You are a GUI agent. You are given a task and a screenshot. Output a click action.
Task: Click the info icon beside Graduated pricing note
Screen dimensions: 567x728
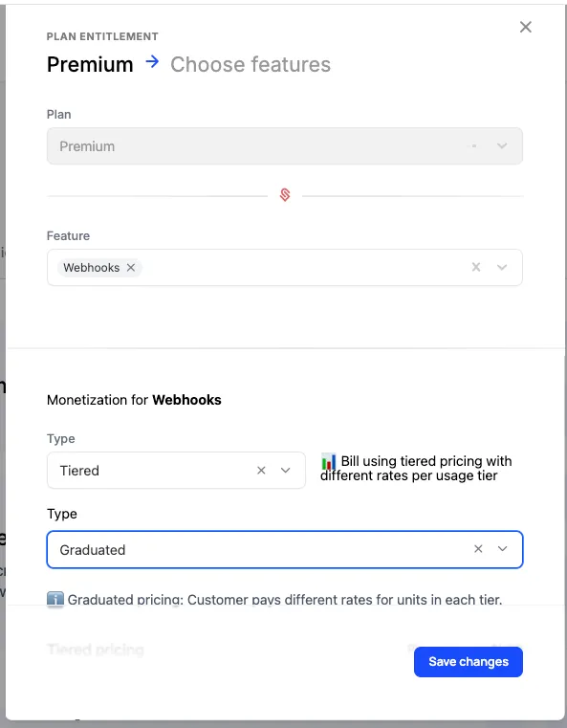(55, 599)
